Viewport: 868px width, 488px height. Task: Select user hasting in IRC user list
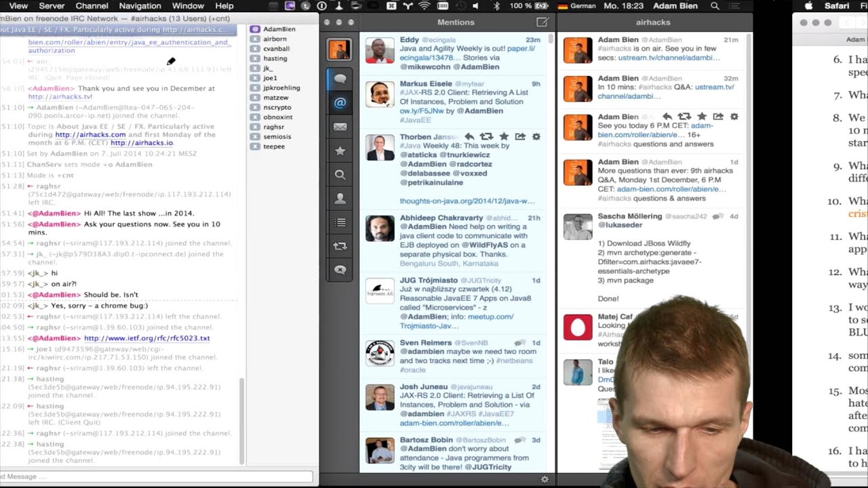[x=275, y=58]
